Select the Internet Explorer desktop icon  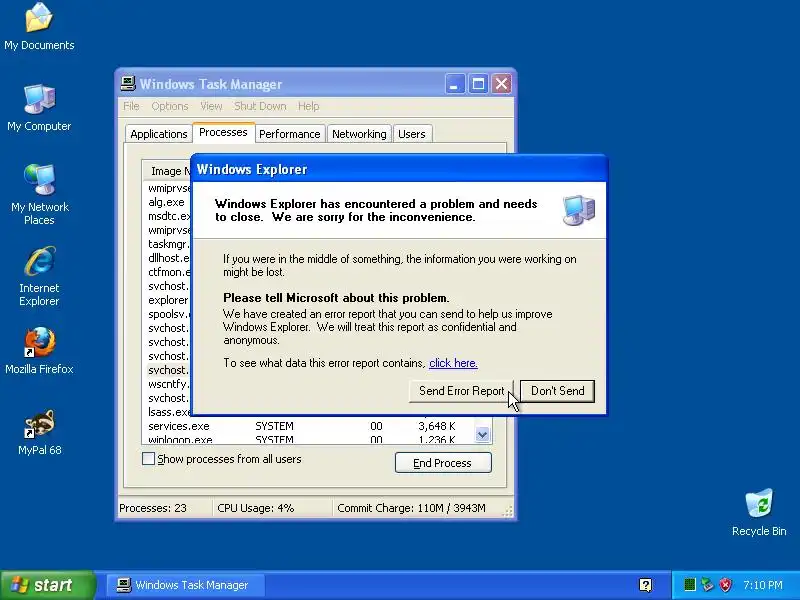[x=39, y=276]
